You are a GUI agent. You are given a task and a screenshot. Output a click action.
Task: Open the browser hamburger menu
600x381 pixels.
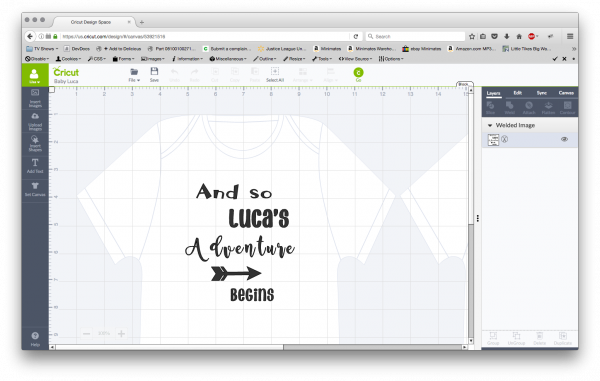tap(570, 36)
